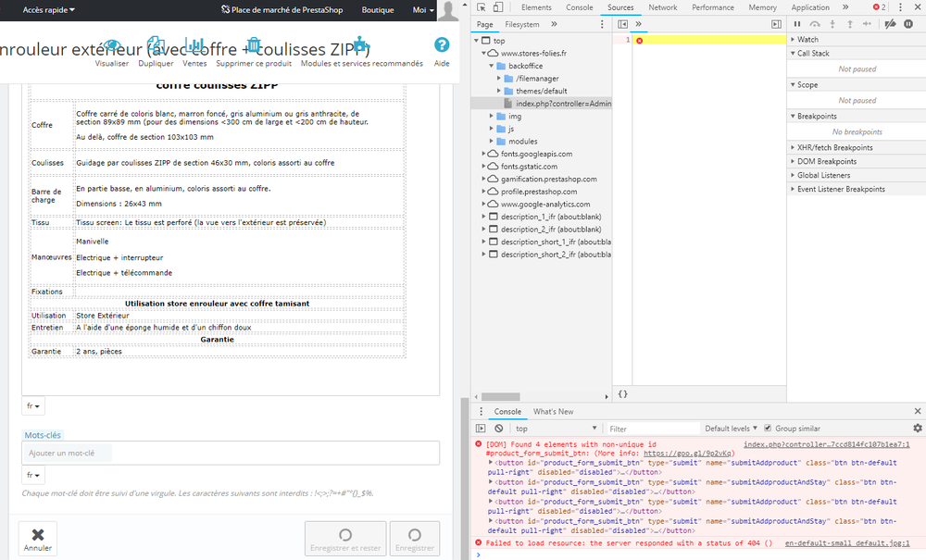Hide the Sources navigator pane
The width and height of the screenshot is (926, 560).
click(622, 24)
